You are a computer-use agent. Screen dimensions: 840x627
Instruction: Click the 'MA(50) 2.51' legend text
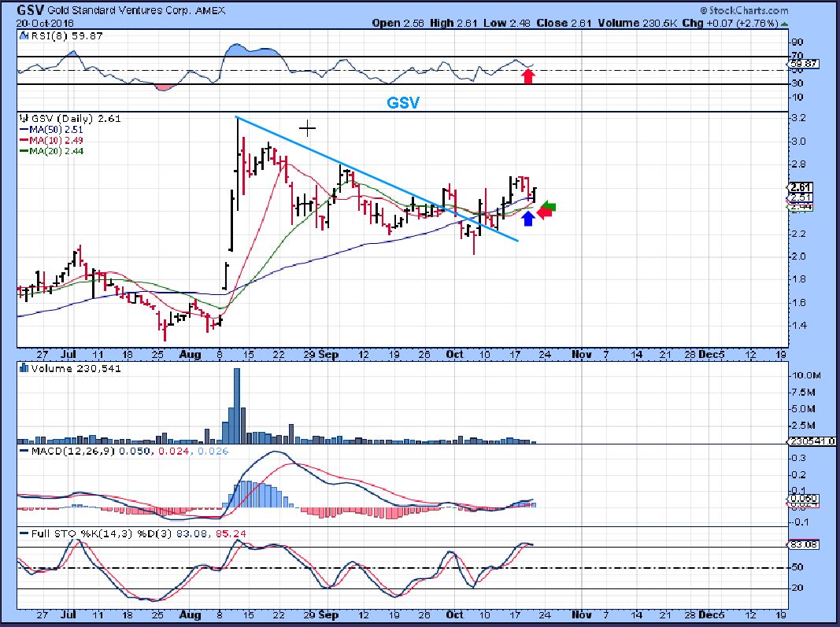[56, 130]
